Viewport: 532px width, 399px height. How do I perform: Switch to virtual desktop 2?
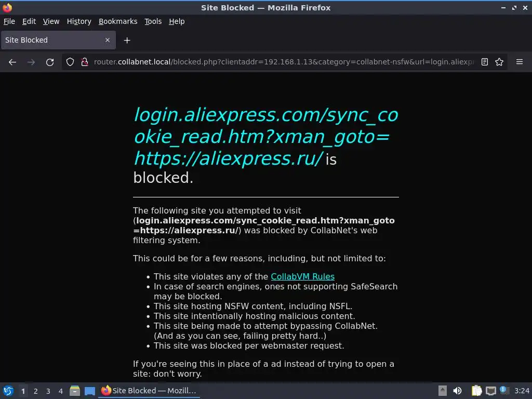point(36,391)
